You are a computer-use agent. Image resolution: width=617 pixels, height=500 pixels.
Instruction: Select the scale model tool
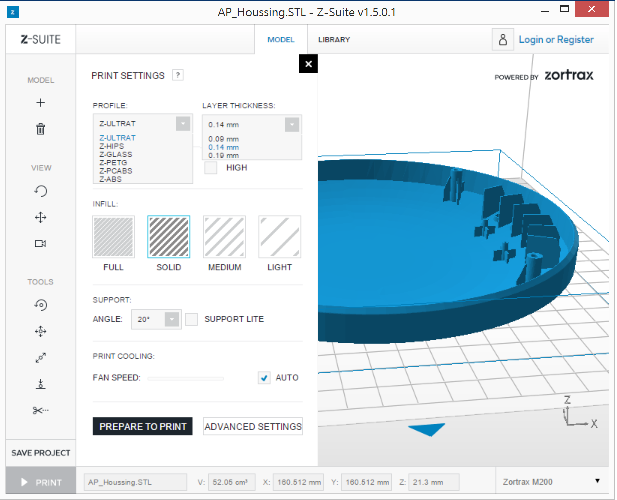pos(41,358)
